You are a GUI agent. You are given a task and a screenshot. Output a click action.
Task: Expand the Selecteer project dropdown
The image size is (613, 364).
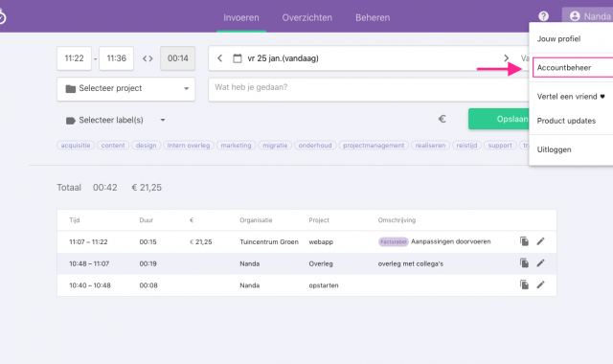point(125,89)
